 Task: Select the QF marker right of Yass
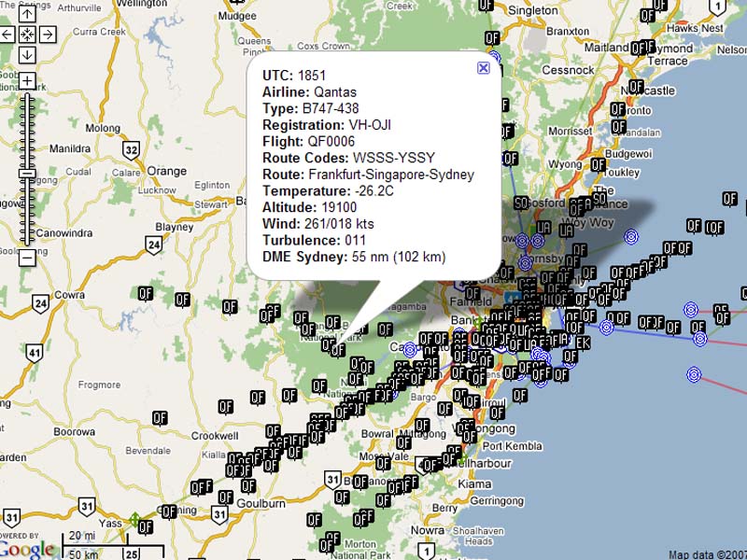coord(146,526)
